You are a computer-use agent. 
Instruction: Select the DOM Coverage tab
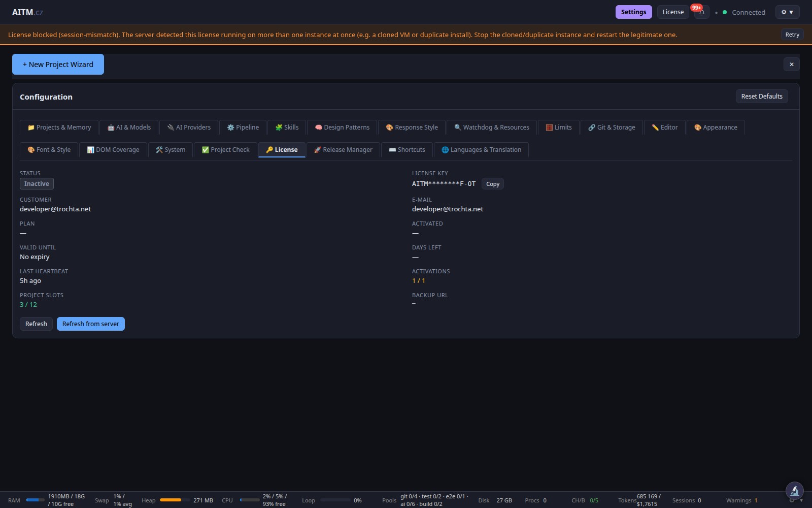pos(113,150)
